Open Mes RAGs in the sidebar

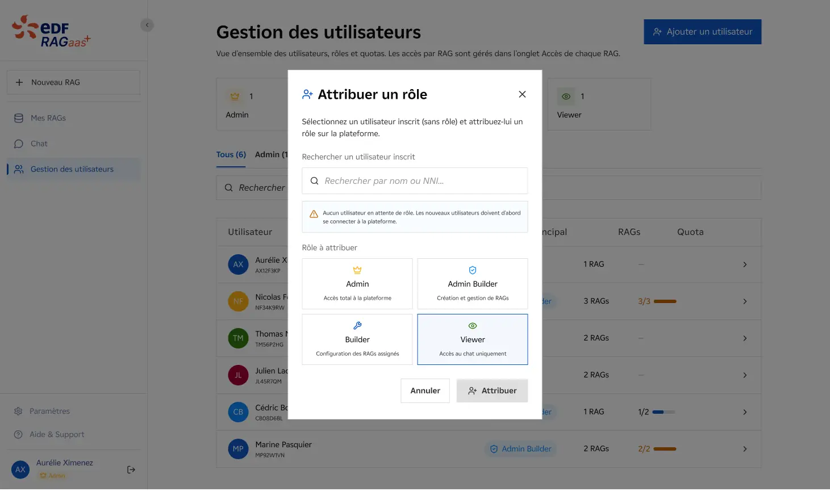pyautogui.click(x=73, y=118)
